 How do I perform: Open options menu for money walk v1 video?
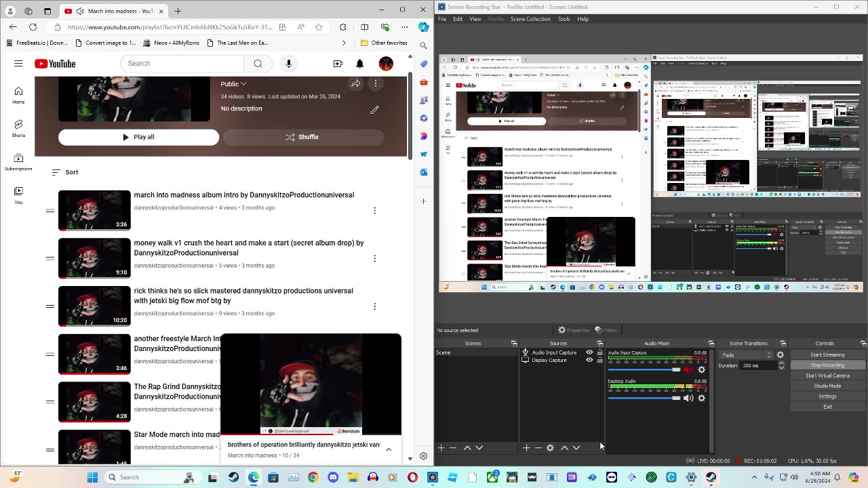374,258
